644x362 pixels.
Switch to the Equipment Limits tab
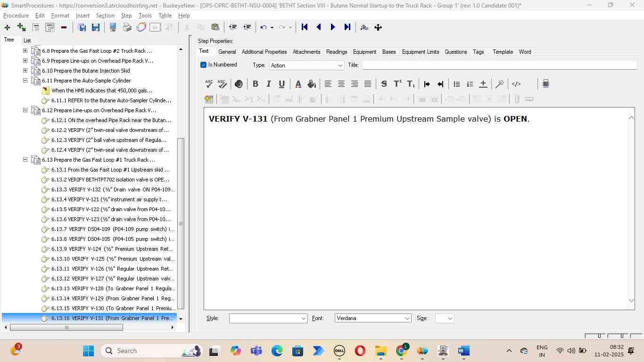pyautogui.click(x=420, y=52)
